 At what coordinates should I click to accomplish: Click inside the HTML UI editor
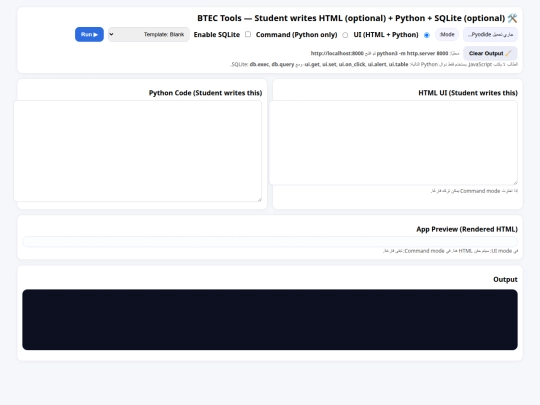[x=393, y=143]
